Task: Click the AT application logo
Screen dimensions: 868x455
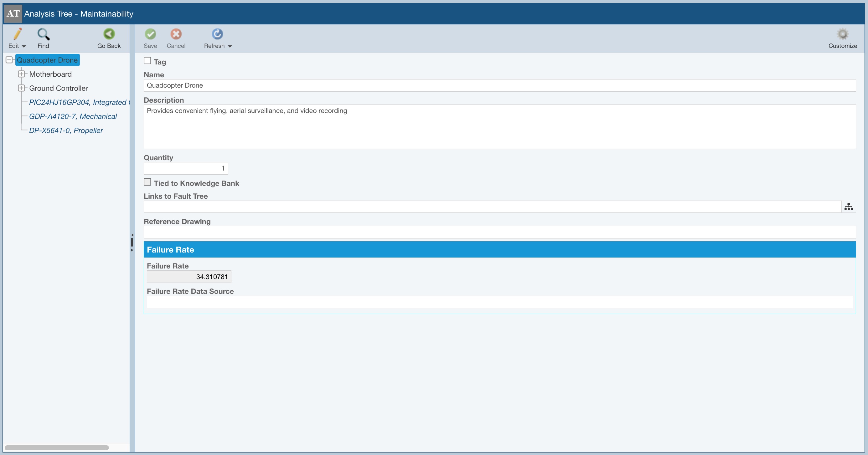Action: pos(13,13)
